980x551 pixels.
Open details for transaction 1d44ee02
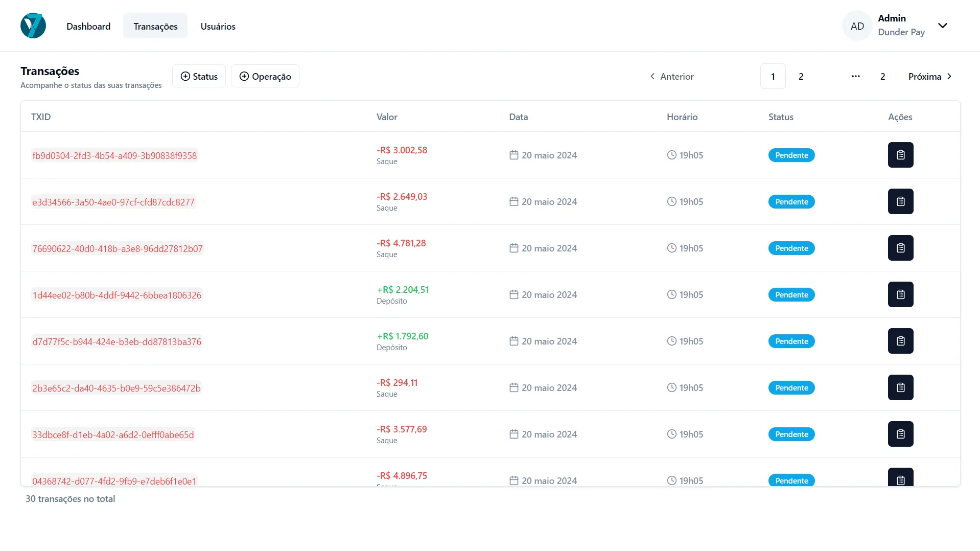(900, 294)
